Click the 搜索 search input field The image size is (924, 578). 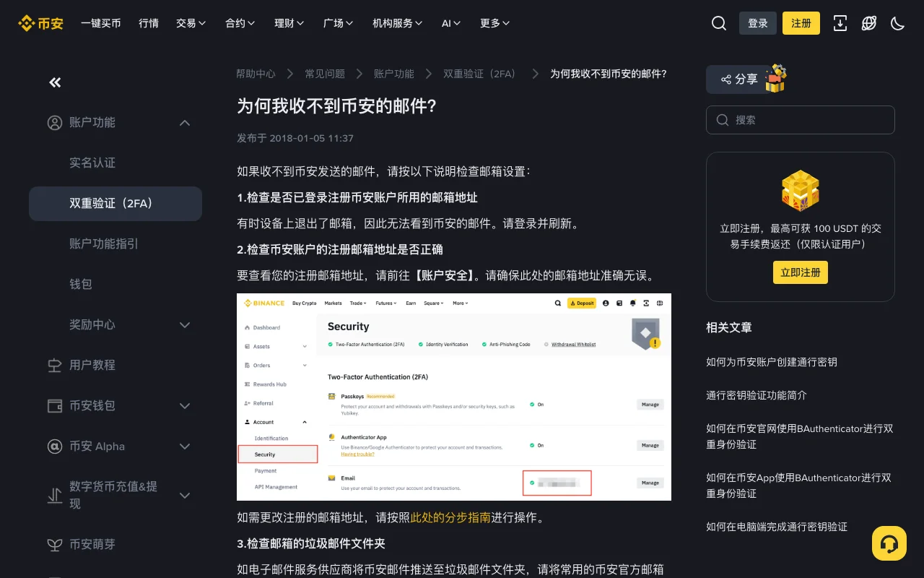801,120
